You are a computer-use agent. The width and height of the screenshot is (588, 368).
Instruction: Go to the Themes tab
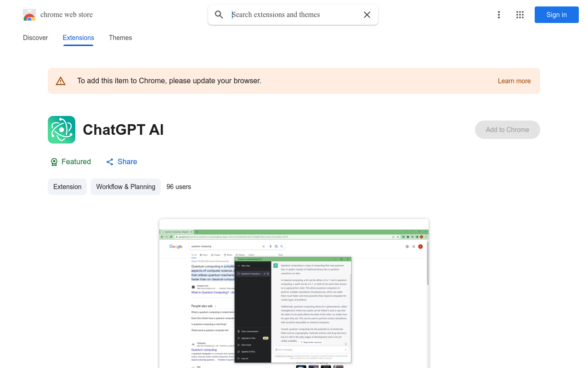pos(120,38)
